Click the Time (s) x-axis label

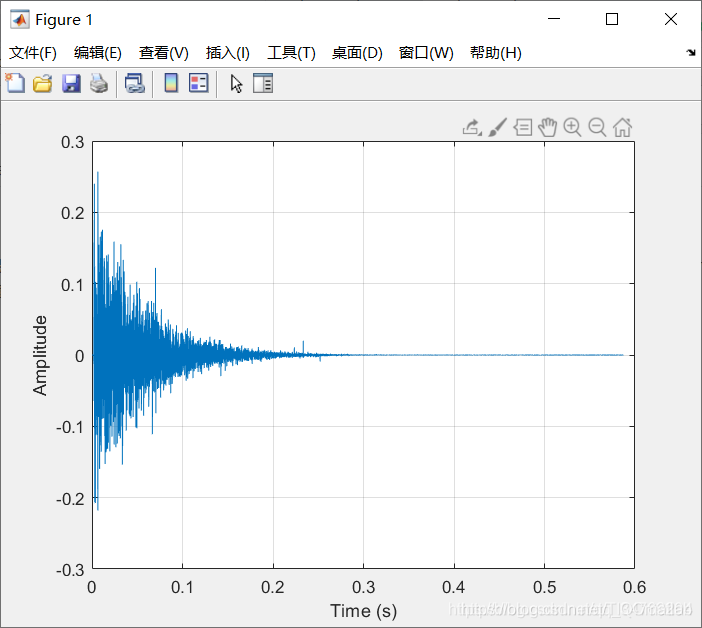click(364, 611)
